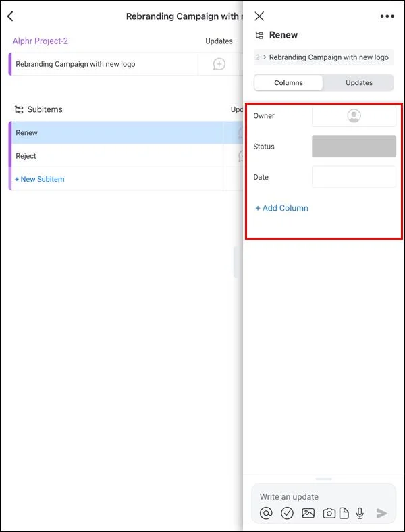
Task: Close the Renew subitem panel
Action: (259, 16)
